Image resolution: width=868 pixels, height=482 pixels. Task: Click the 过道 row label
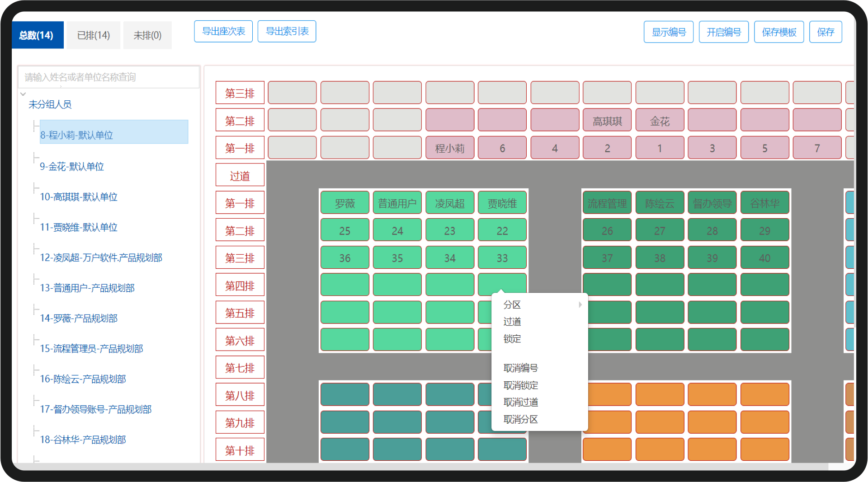(x=240, y=176)
